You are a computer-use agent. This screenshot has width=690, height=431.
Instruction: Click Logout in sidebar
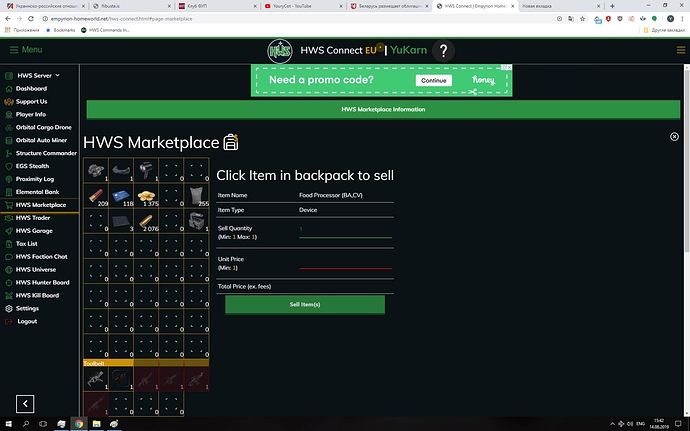coord(27,321)
